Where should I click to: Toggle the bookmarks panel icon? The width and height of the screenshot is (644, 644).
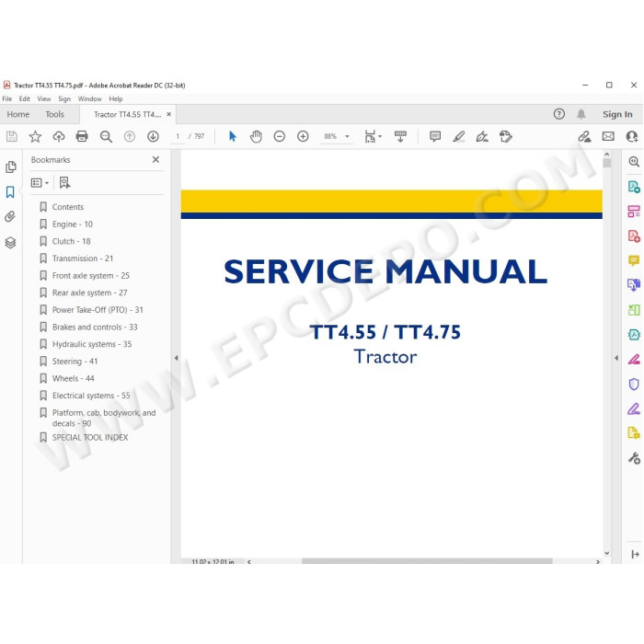click(10, 191)
